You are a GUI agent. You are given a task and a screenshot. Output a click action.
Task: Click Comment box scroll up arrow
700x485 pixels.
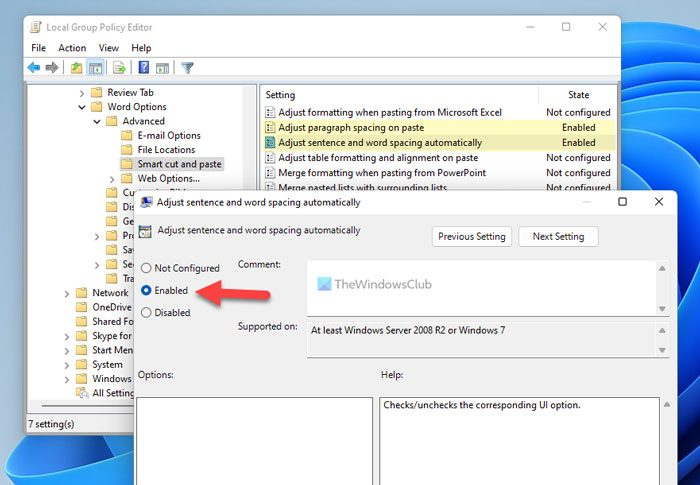coord(662,268)
